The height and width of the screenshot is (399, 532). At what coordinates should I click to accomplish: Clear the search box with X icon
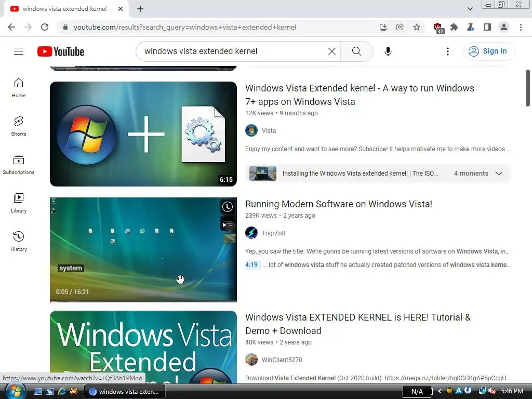click(x=332, y=51)
